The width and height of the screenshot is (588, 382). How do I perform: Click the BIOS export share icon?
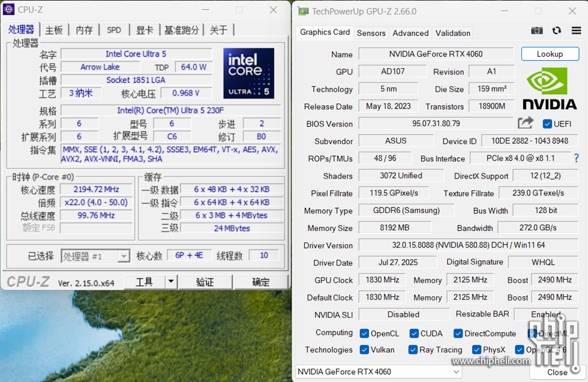(x=526, y=123)
